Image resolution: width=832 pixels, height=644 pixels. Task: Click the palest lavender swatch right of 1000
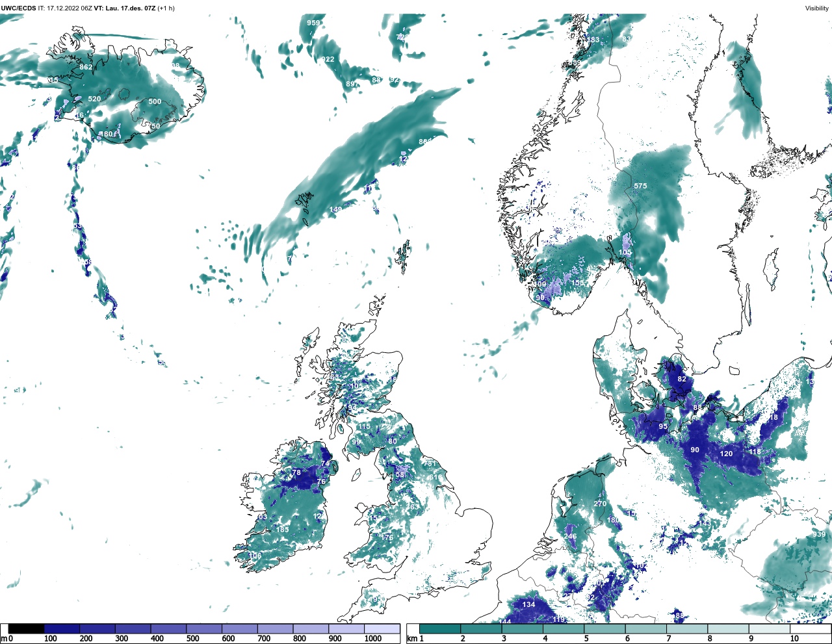point(382,629)
